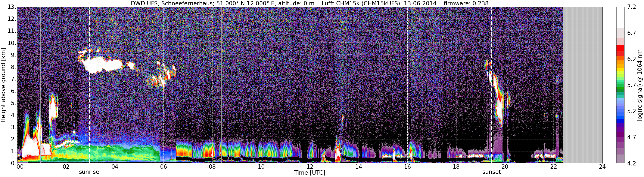Click the x-axis tick label '02'
The image size is (644, 177).
click(66, 167)
